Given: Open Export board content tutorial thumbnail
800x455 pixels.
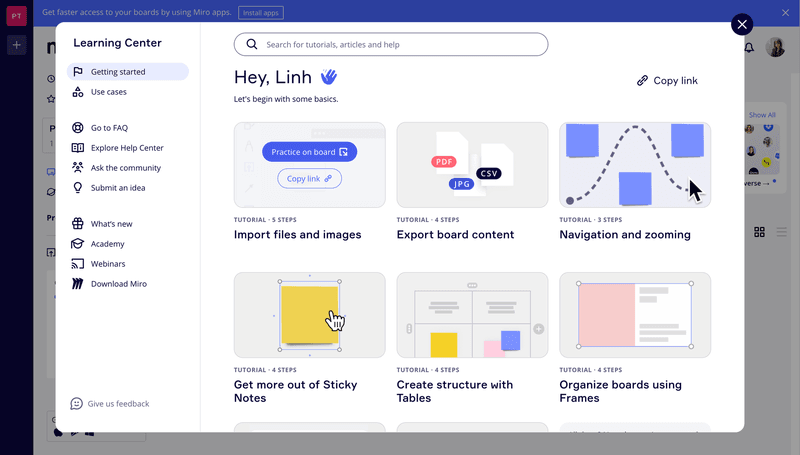Looking at the screenshot, I should (472, 165).
